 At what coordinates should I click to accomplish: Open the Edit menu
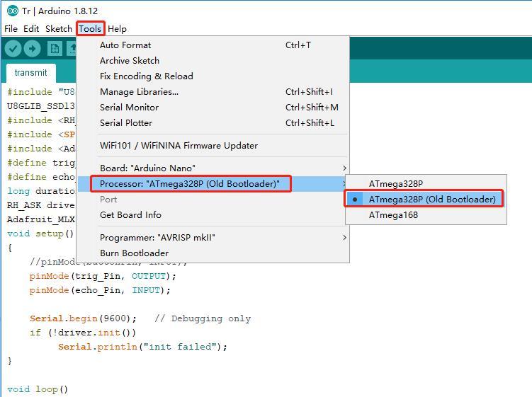click(31, 29)
